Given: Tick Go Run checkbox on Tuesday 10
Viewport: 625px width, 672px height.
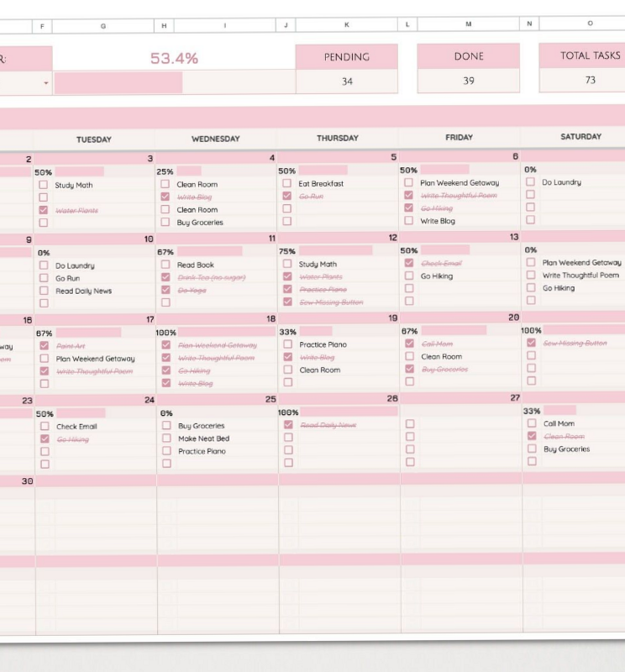Looking at the screenshot, I should pos(44,278).
